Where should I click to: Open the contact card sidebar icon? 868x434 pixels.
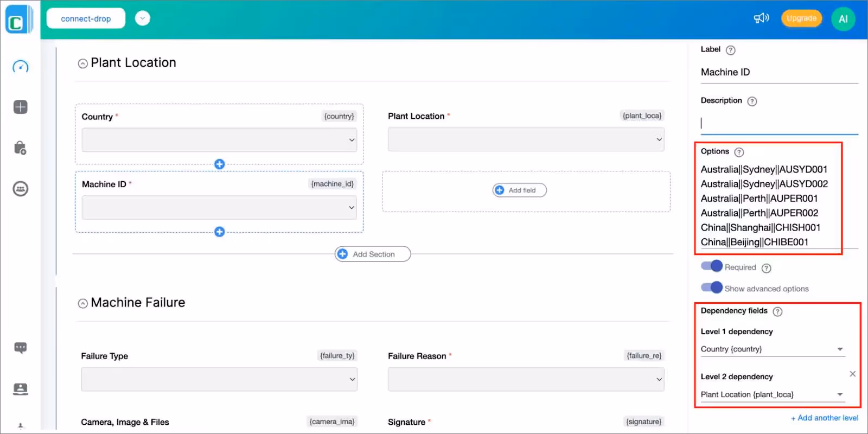[20, 388]
